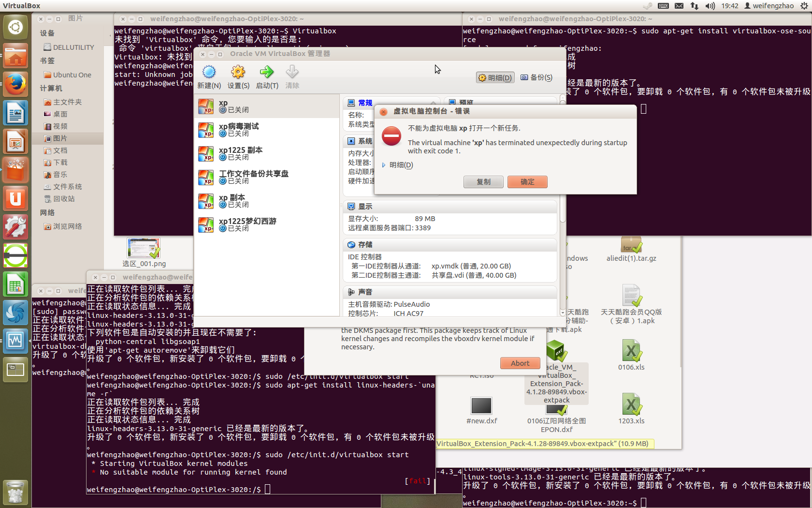Switch to 备份(S) snapshots view

pyautogui.click(x=536, y=77)
